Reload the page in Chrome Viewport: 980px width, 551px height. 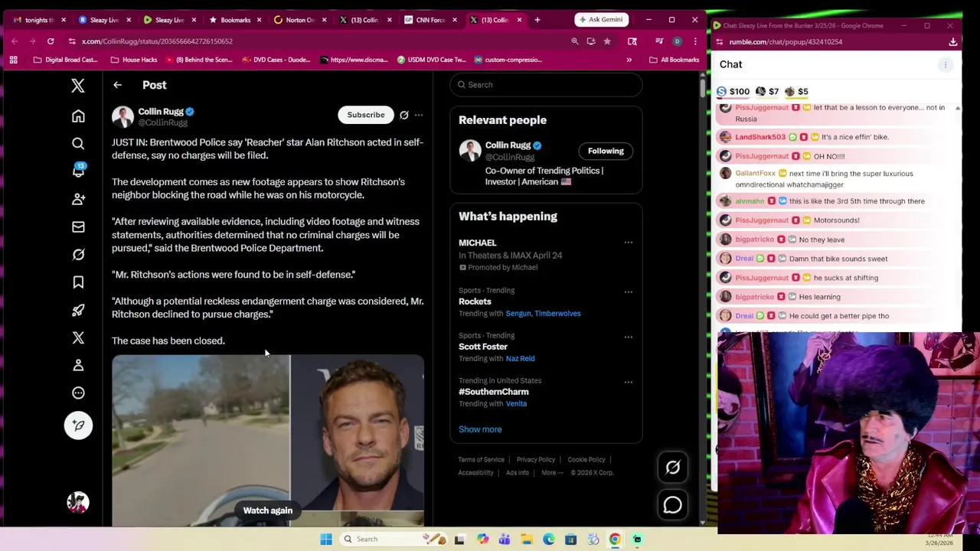tap(51, 41)
